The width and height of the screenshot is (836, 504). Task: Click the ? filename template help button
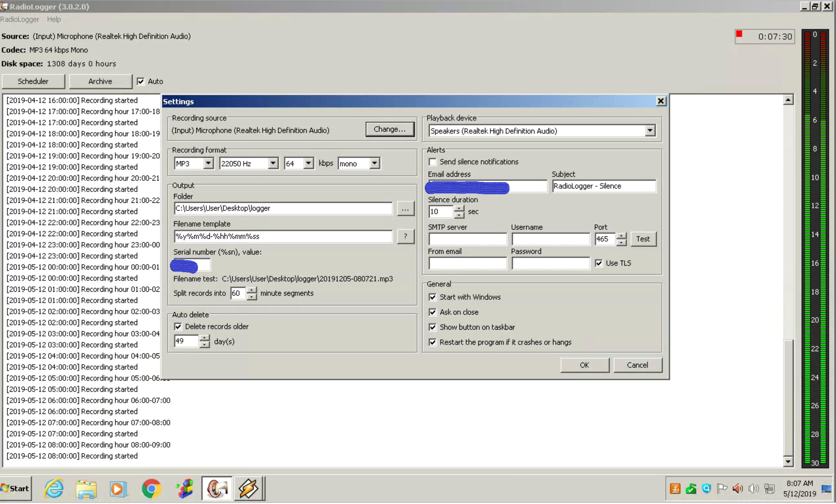coord(406,236)
